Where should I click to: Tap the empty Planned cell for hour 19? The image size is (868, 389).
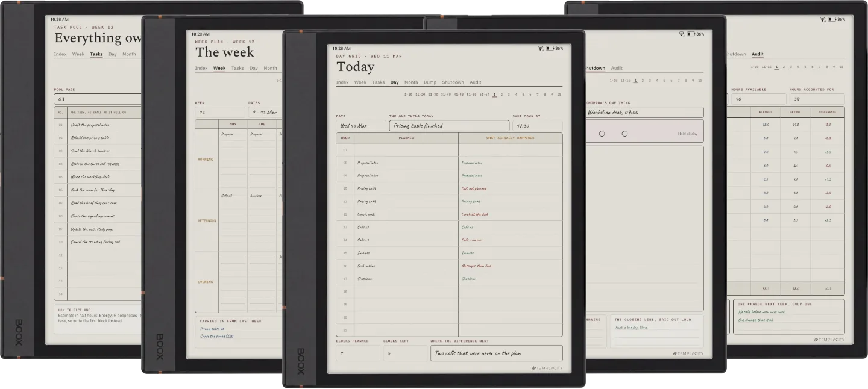tap(406, 304)
